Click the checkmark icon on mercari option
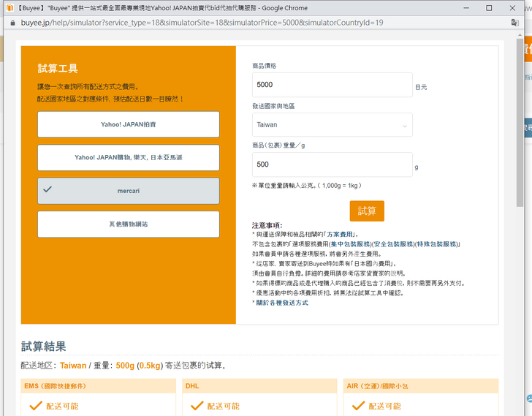 47,190
